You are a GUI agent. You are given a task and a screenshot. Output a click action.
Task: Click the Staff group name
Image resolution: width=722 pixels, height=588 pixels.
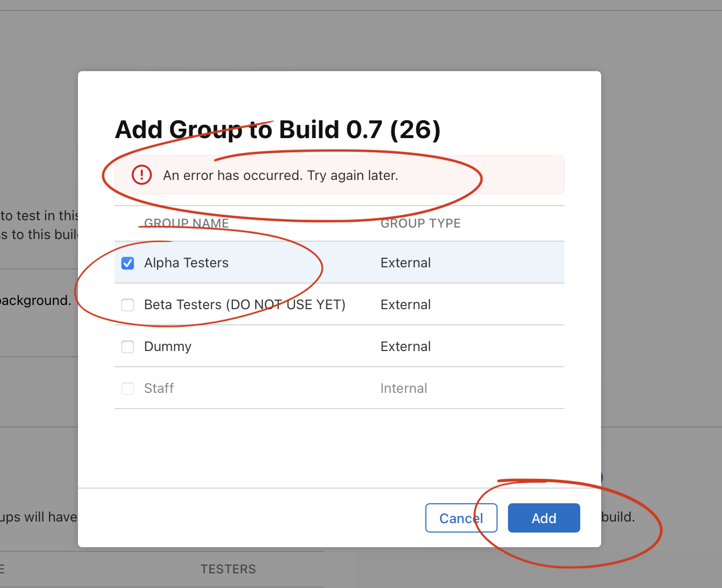click(159, 388)
